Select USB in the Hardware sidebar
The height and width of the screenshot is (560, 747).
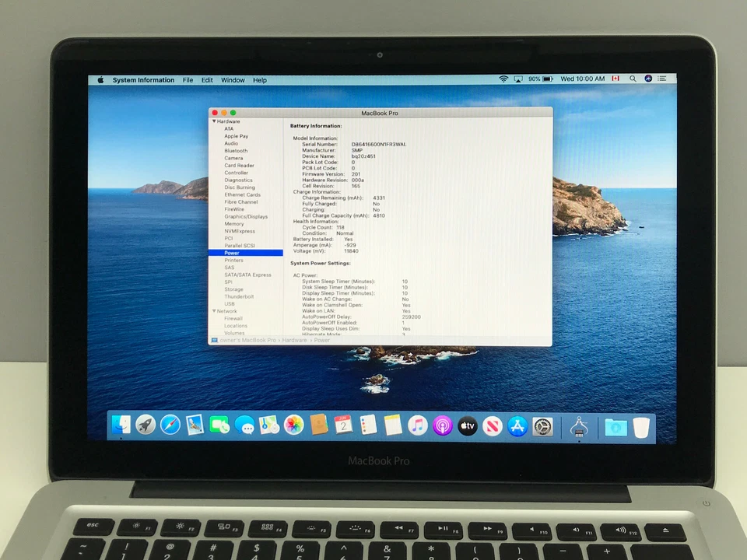point(230,303)
